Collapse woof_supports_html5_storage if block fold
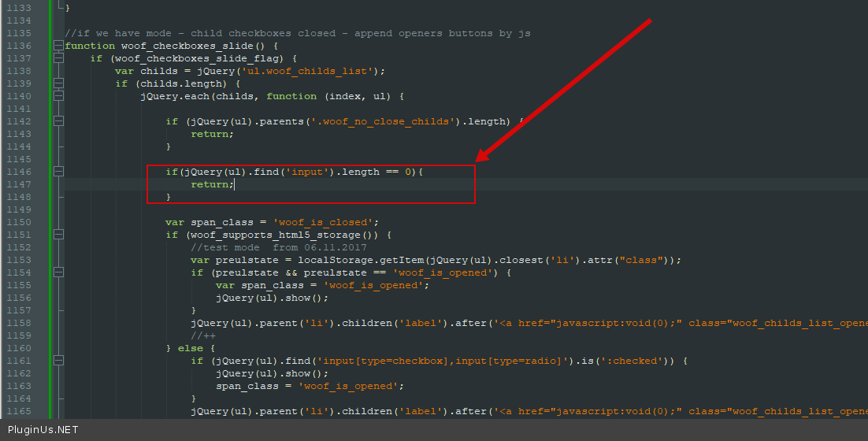Screen dimensions: 868x441 pyautogui.click(x=58, y=235)
